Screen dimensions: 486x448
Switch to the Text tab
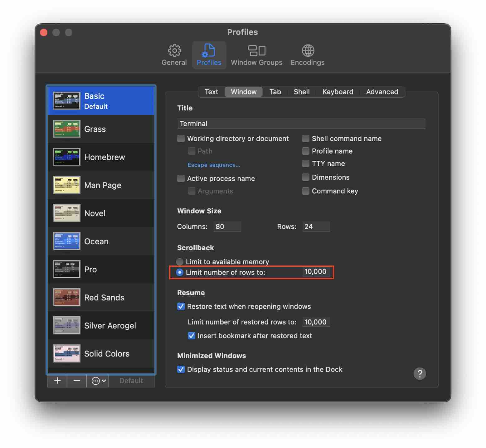(211, 92)
